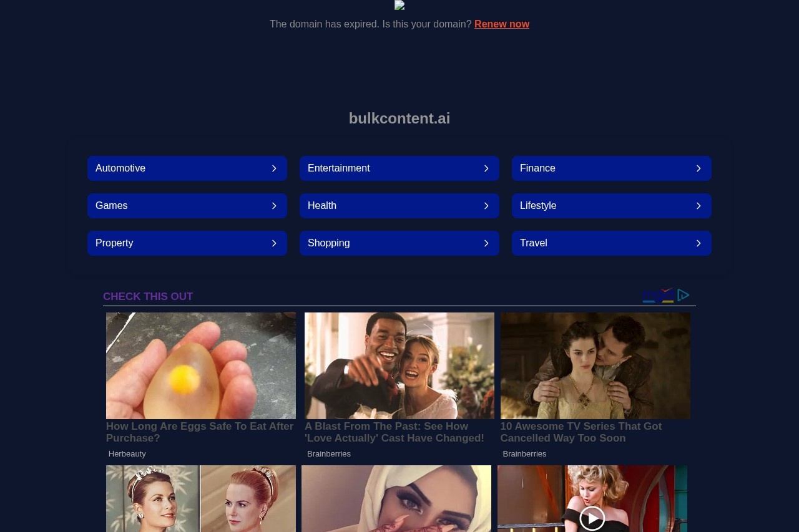Image resolution: width=799 pixels, height=532 pixels.
Task: Click the chevron arrow on Travel
Action: [699, 243]
